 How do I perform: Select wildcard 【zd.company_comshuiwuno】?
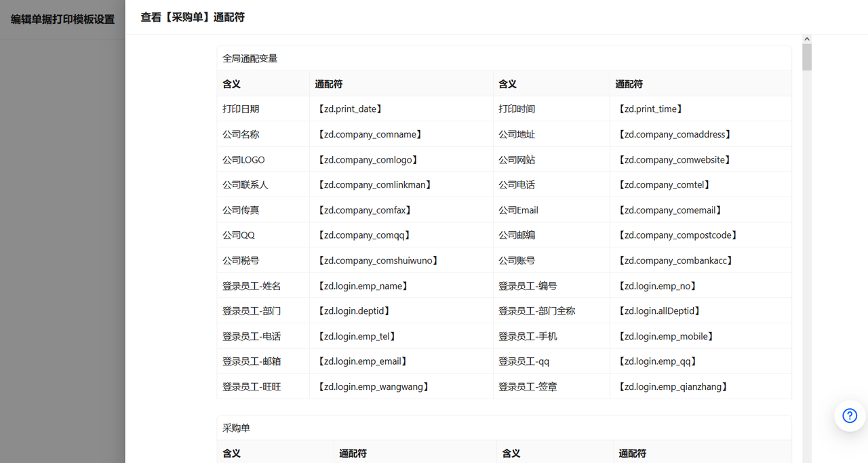tap(378, 261)
